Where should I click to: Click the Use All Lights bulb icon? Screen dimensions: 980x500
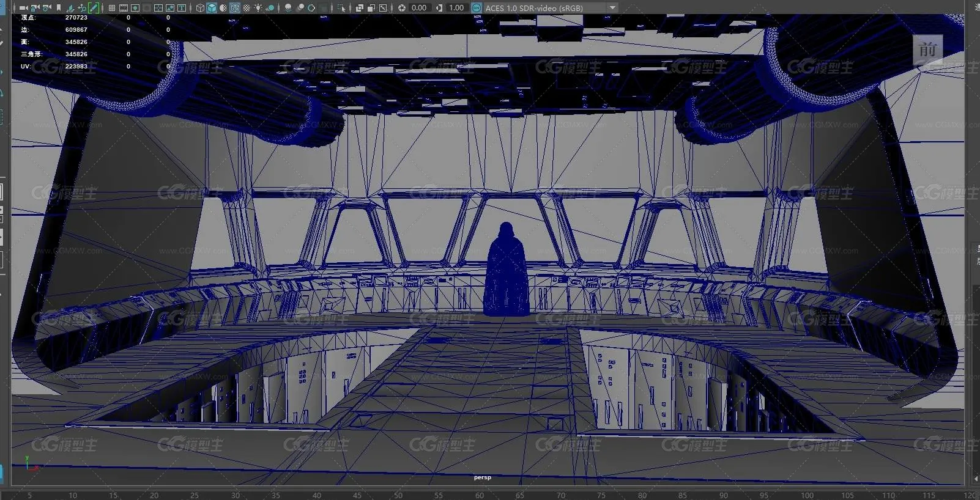[258, 8]
